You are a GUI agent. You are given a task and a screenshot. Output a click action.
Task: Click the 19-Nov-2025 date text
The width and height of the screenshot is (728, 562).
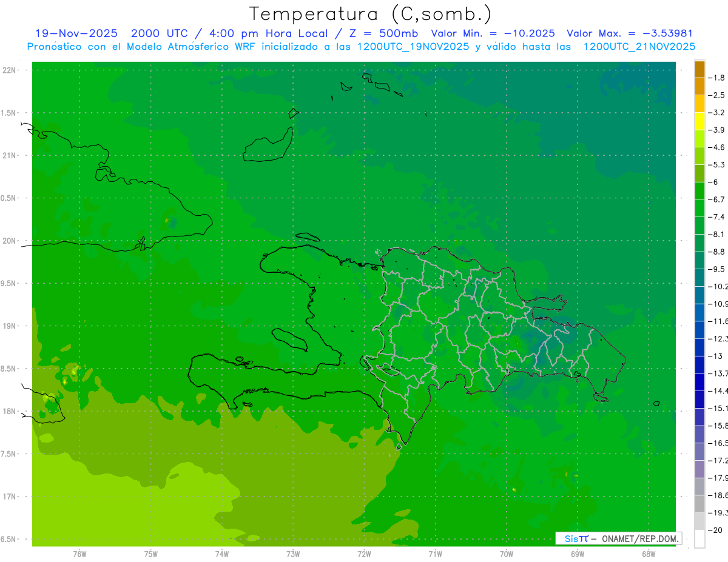77,33
